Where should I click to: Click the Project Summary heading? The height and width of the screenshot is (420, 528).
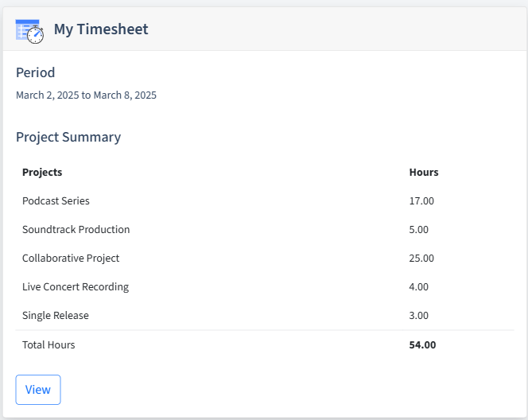pyautogui.click(x=68, y=137)
